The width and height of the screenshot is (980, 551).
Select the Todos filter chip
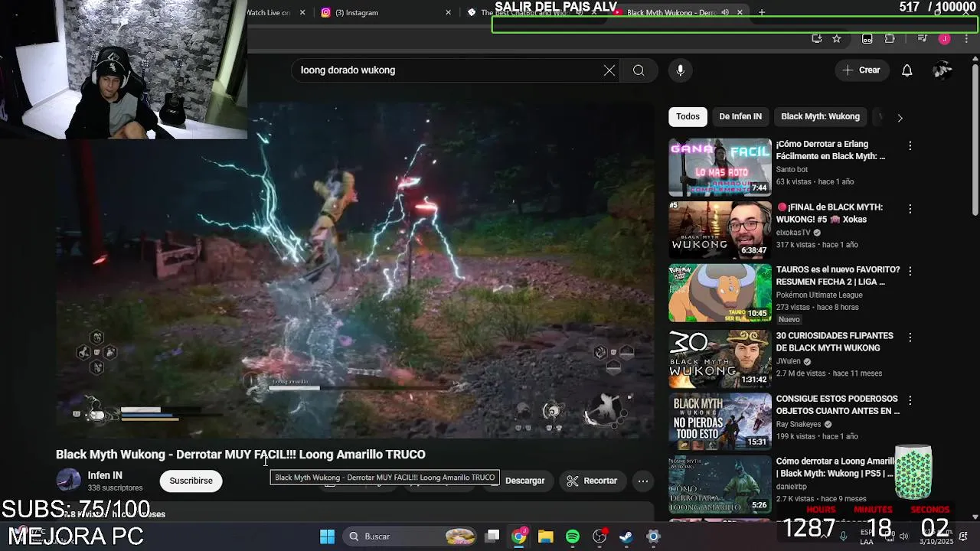(x=688, y=116)
